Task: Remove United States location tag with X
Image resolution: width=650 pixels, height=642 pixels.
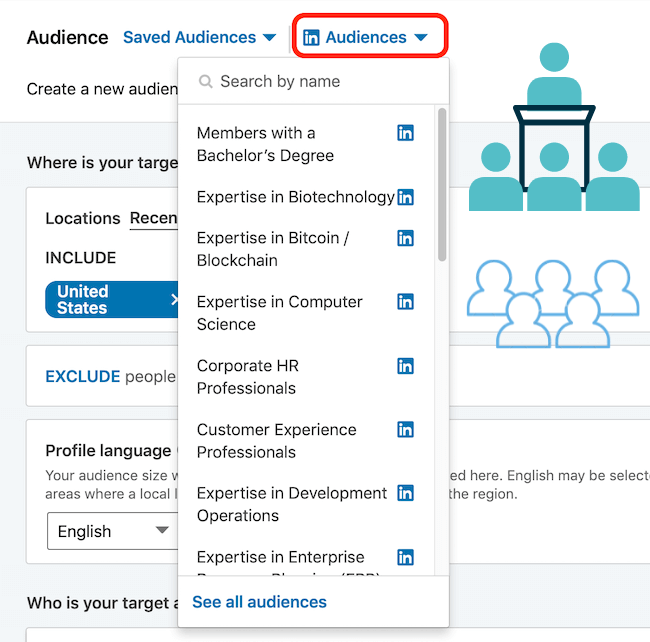Action: [x=173, y=300]
